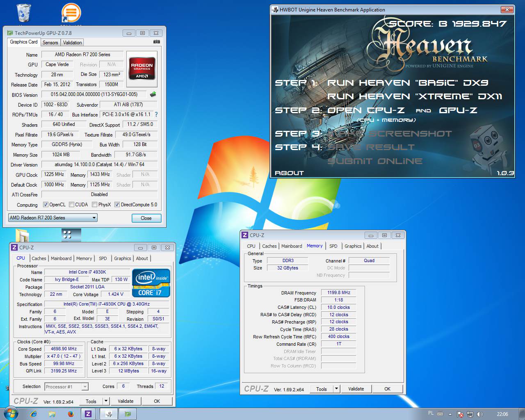Screen dimensions: 525x420
Task: Open the SPD tab in the Memory CPU-Z window
Action: [333, 246]
